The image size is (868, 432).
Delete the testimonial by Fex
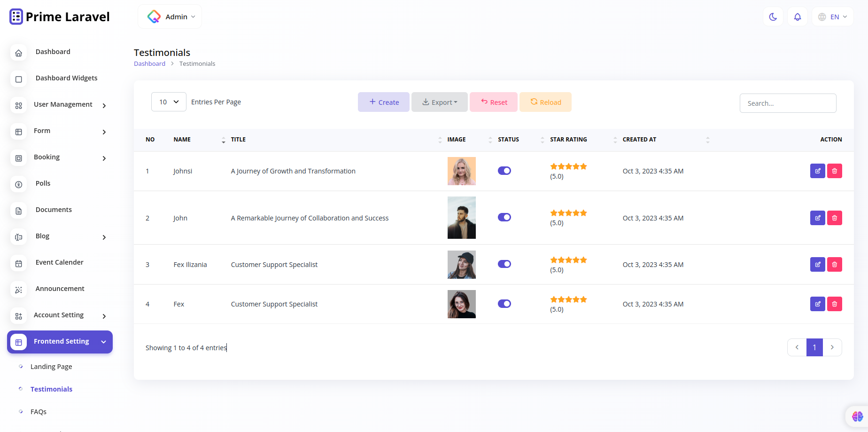[x=835, y=304]
